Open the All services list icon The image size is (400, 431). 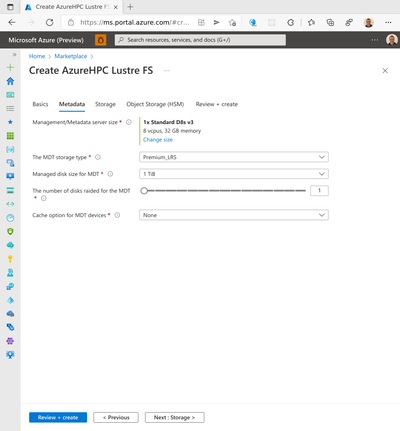[x=10, y=108]
